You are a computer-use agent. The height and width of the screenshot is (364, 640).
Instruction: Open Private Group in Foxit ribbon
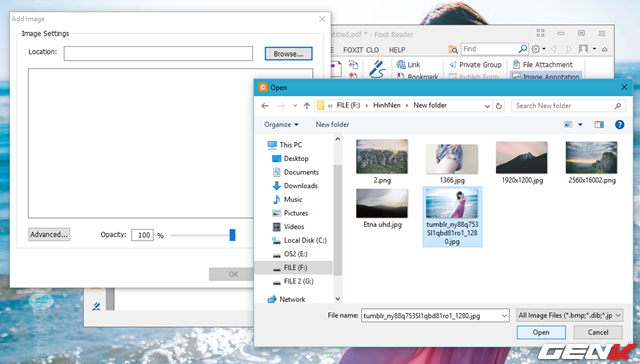coord(475,64)
